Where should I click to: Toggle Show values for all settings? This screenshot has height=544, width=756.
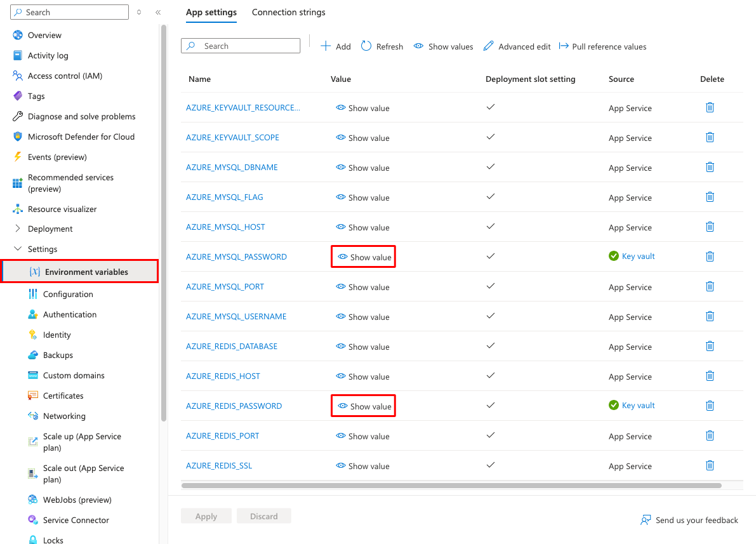444,46
